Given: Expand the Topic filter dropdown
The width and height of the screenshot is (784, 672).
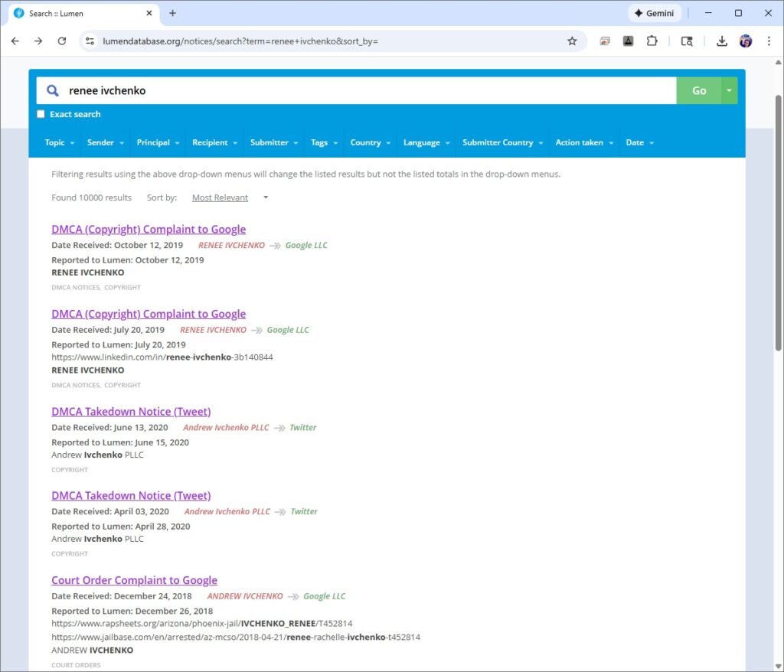Looking at the screenshot, I should (60, 142).
